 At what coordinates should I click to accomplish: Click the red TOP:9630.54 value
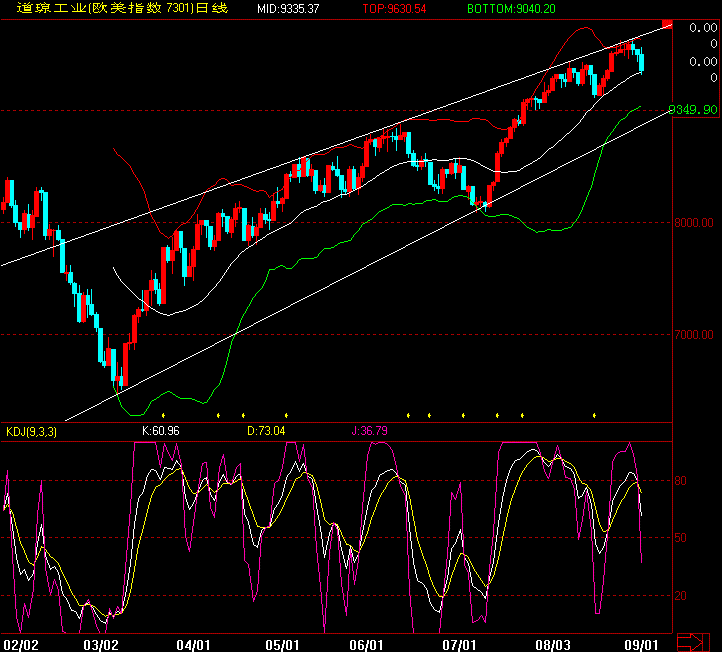click(394, 9)
